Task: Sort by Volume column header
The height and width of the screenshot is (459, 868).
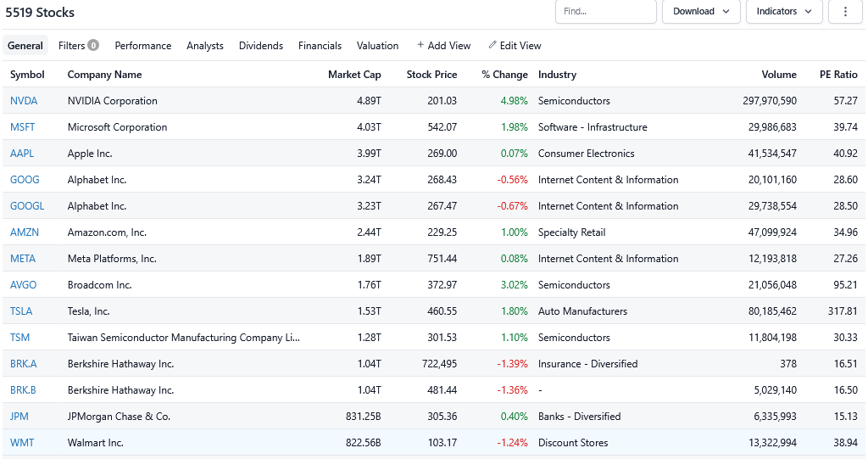Action: [x=779, y=75]
